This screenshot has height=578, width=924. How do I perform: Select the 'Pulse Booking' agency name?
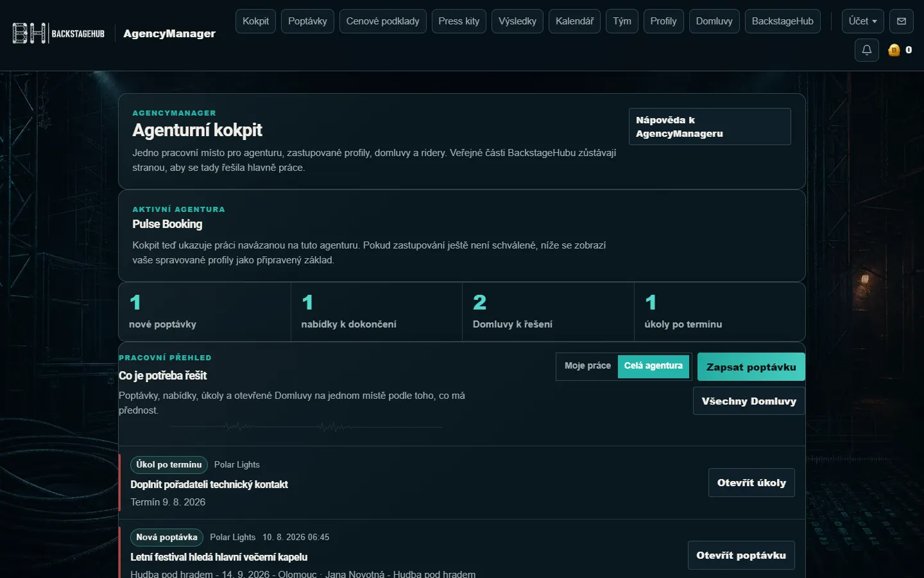pos(167,224)
